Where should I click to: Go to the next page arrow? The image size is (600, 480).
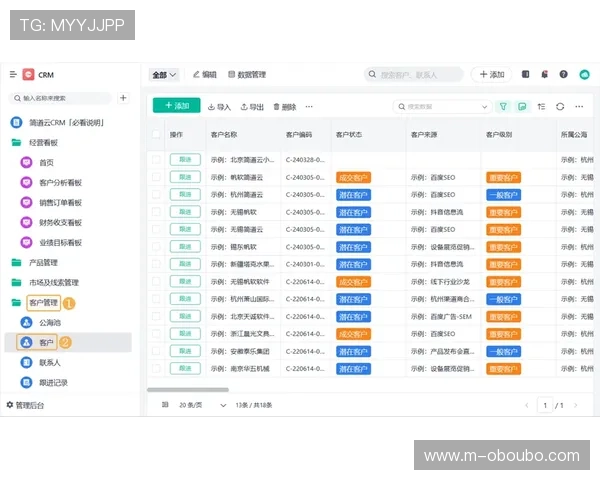tap(576, 405)
